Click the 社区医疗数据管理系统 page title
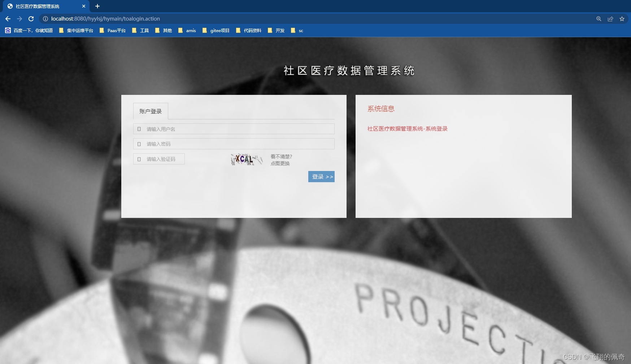This screenshot has height=364, width=631. [x=349, y=71]
